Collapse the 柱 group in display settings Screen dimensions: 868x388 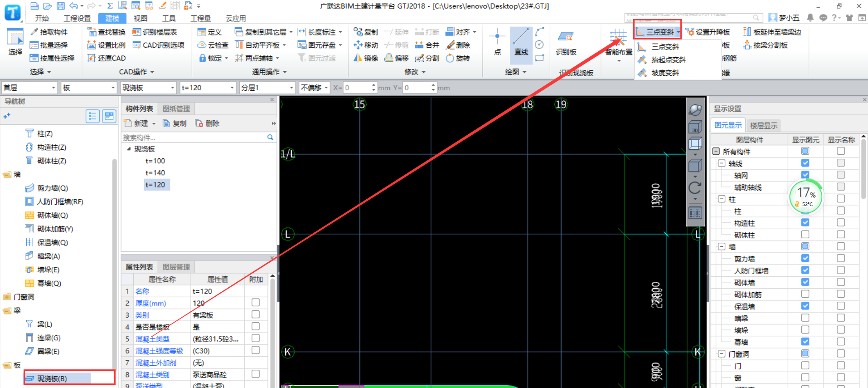(x=722, y=199)
